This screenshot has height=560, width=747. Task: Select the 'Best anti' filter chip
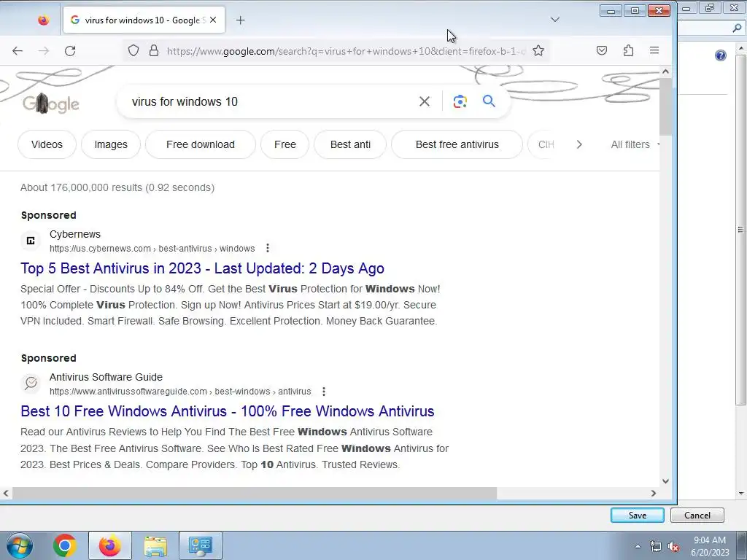coord(350,144)
